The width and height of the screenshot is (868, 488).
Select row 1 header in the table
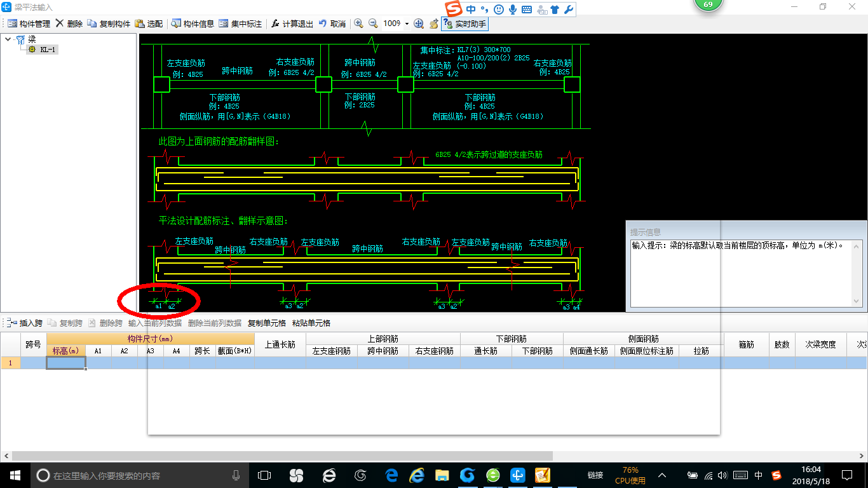tap(10, 363)
